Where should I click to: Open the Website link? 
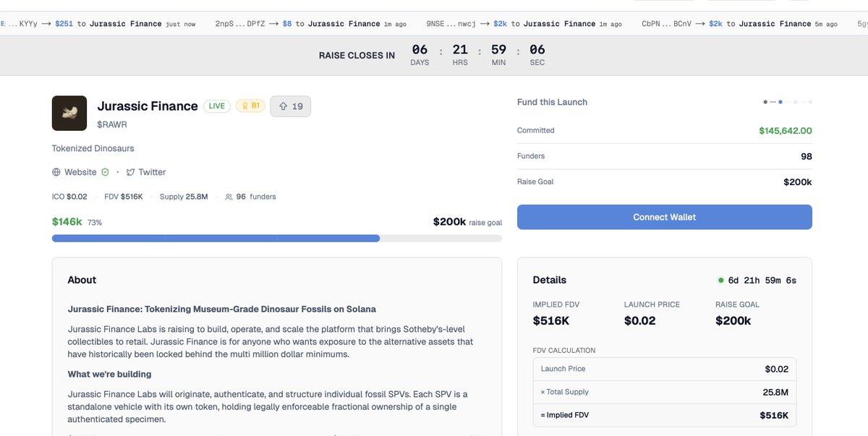pyautogui.click(x=80, y=172)
